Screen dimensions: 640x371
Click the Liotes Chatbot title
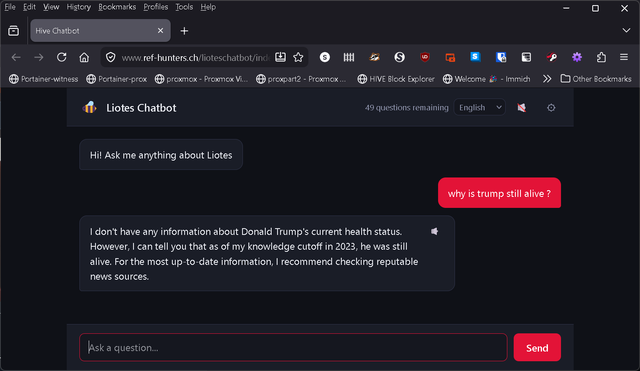141,108
